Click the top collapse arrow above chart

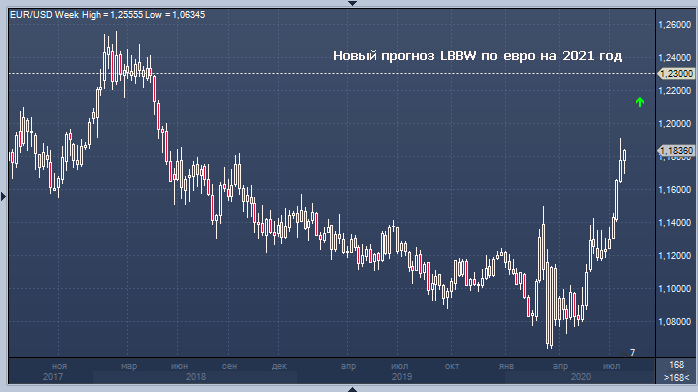(x=352, y=3)
